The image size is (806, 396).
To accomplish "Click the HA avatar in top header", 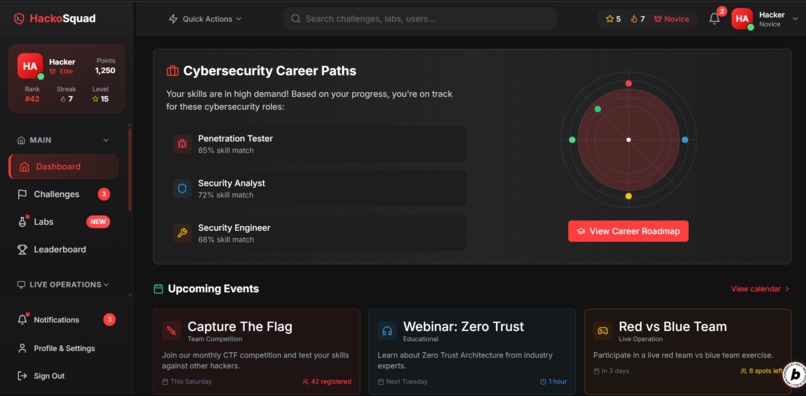I will (742, 19).
